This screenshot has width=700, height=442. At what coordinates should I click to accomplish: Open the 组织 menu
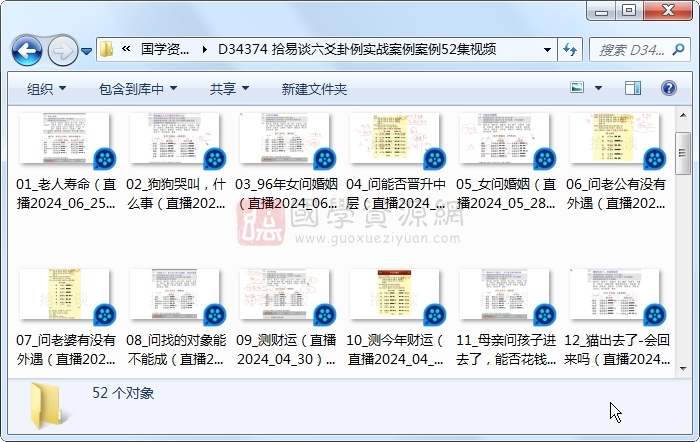click(46, 89)
